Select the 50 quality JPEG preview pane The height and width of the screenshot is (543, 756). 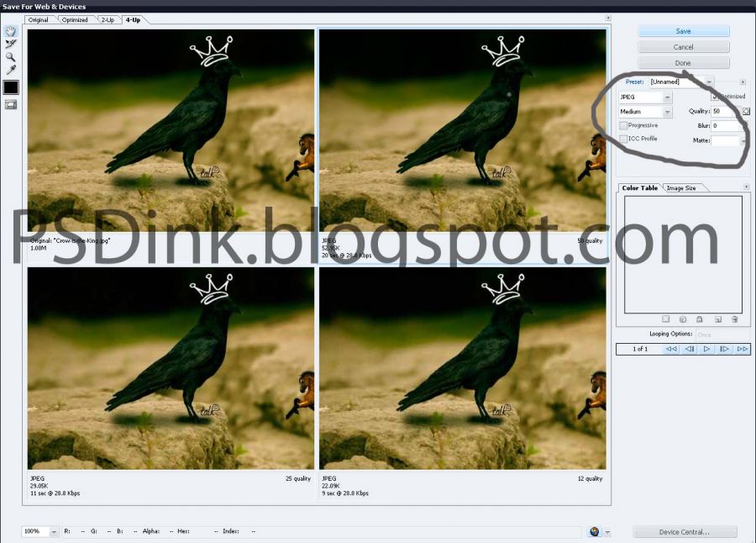[463, 131]
